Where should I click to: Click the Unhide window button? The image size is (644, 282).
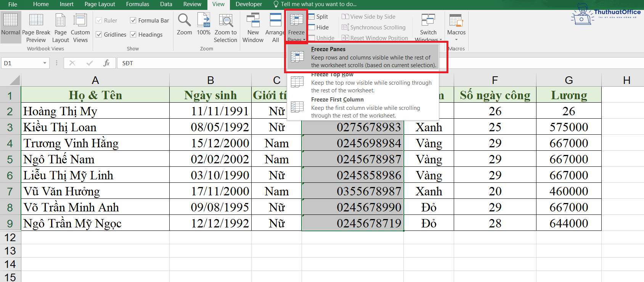tap(321, 38)
